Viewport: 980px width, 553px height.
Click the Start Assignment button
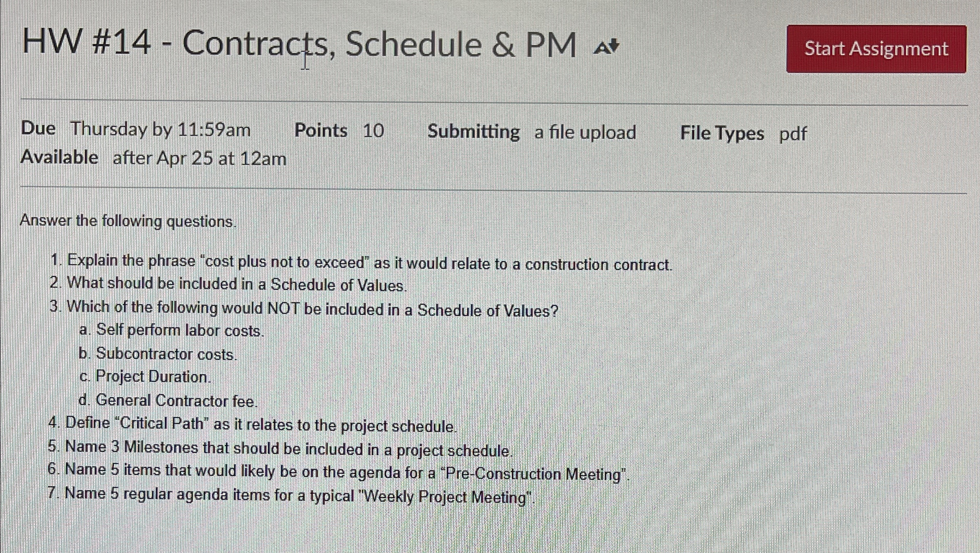click(875, 49)
